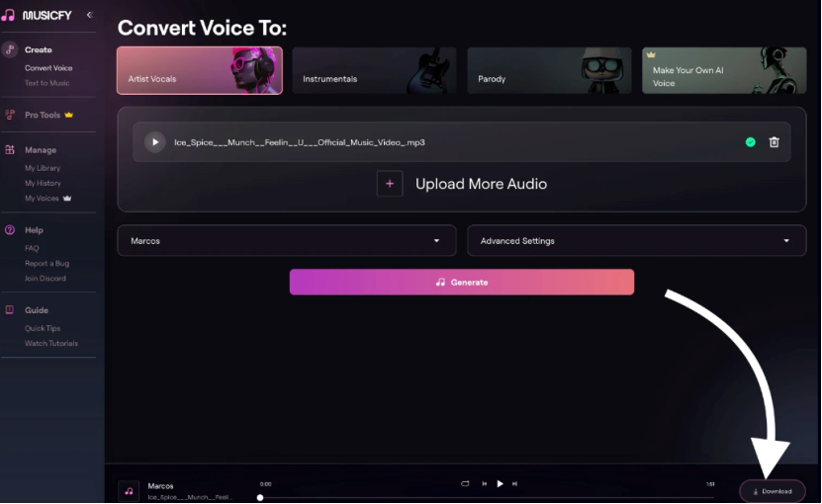This screenshot has width=822, height=504.
Task: Click the Guide book icon
Action: (x=10, y=309)
